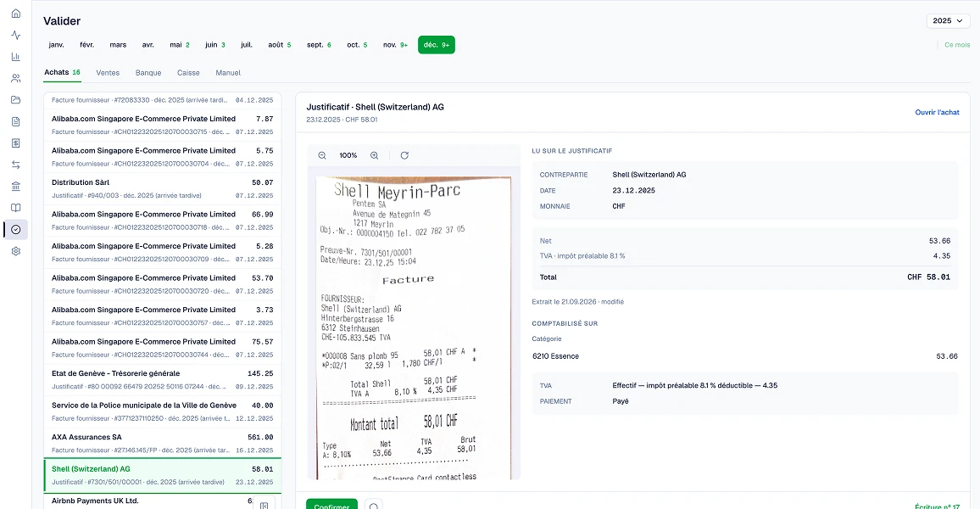This screenshot has height=509, width=980.
Task: Select the janv. month
Action: (x=56, y=45)
